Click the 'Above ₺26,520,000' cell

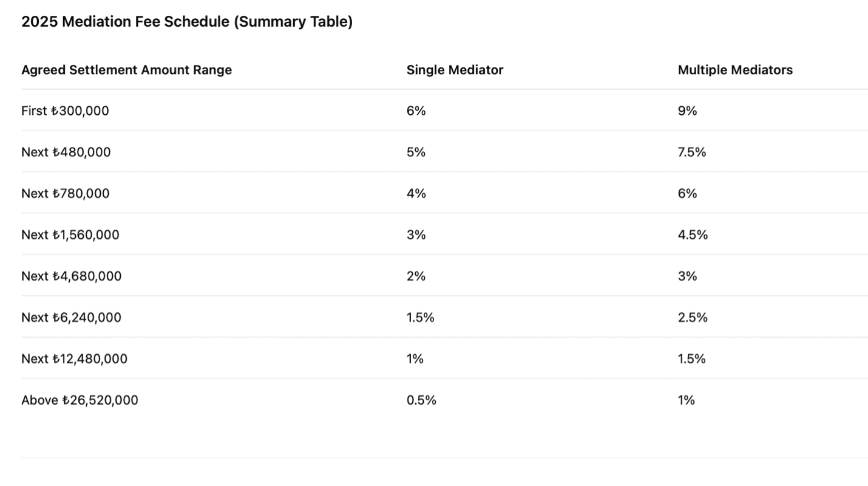(x=80, y=400)
